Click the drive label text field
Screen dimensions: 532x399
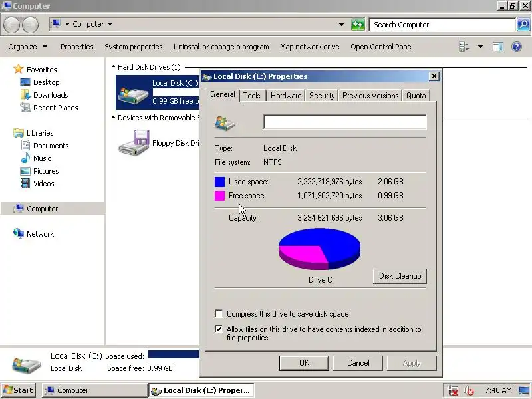coord(344,122)
